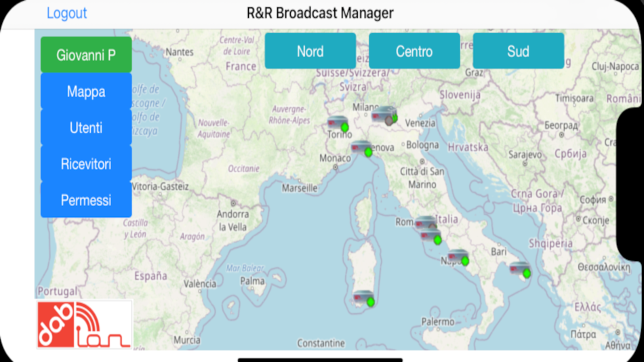Select the receiver marker at Napoli
Image resolution: width=644 pixels, height=362 pixels.
coord(458,257)
